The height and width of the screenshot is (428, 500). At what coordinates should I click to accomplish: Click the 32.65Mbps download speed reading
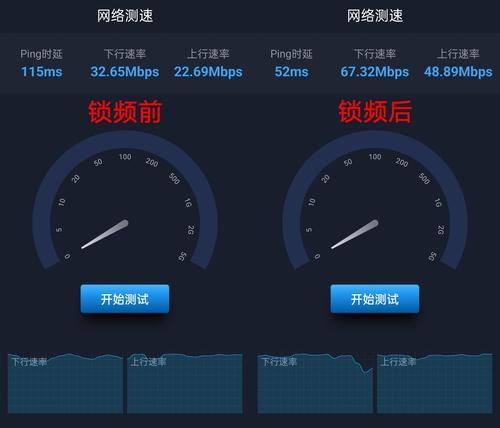[x=125, y=72]
